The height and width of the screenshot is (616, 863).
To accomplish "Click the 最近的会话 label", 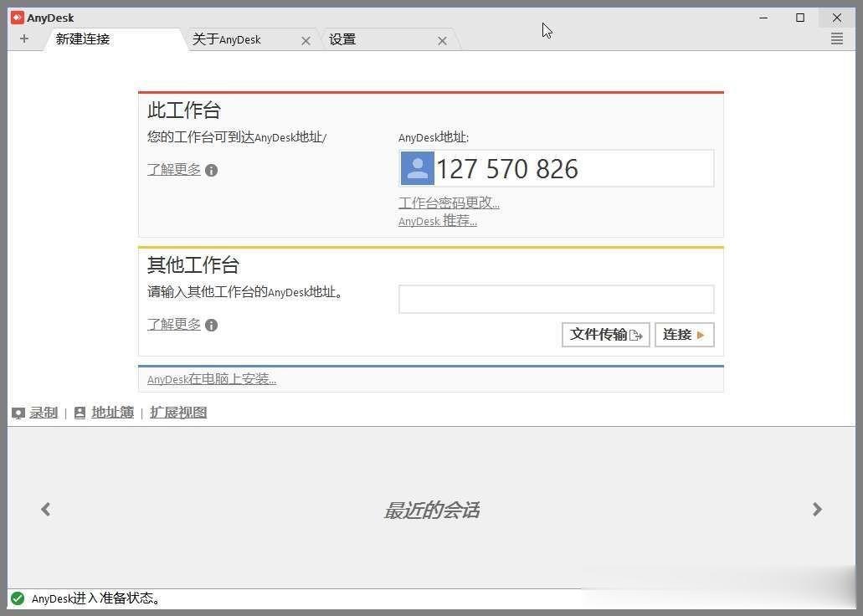I will pos(432,511).
